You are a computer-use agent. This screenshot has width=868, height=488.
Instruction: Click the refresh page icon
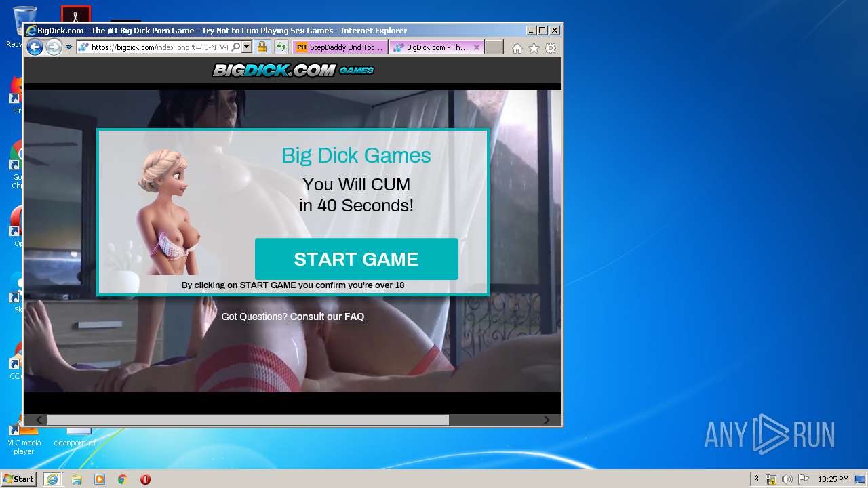click(x=281, y=47)
